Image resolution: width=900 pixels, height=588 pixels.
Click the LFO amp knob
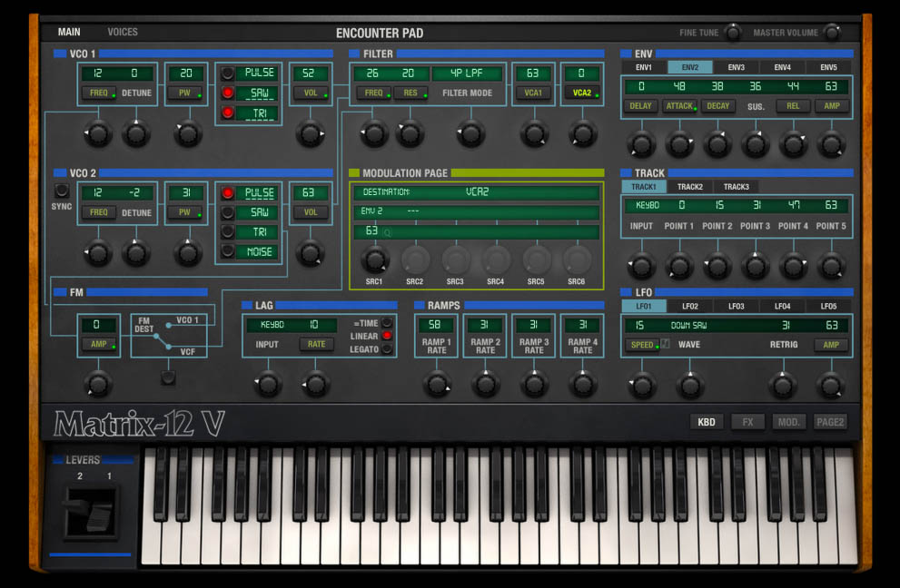pyautogui.click(x=831, y=385)
